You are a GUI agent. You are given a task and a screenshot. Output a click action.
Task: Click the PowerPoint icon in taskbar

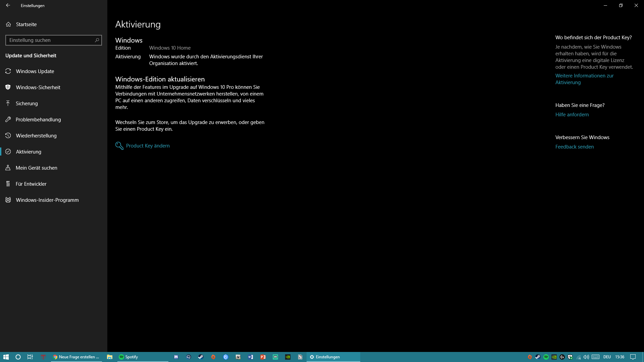click(263, 357)
